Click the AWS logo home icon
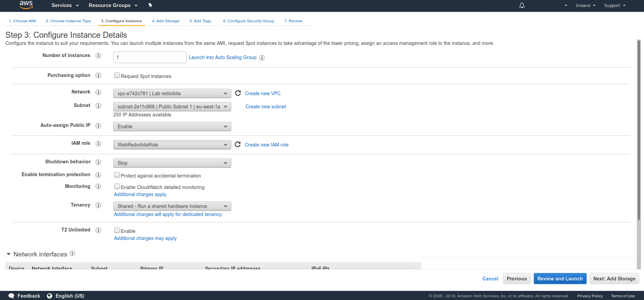The height and width of the screenshot is (300, 644). pos(26,5)
